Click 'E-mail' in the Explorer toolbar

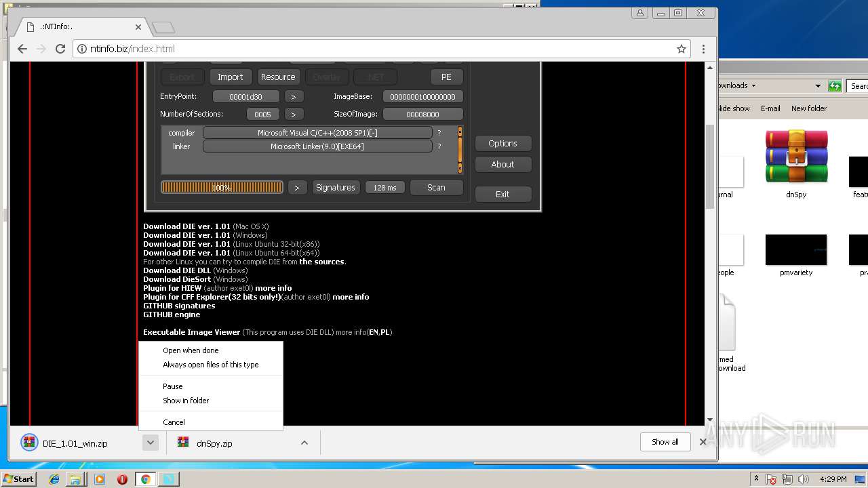pos(770,108)
